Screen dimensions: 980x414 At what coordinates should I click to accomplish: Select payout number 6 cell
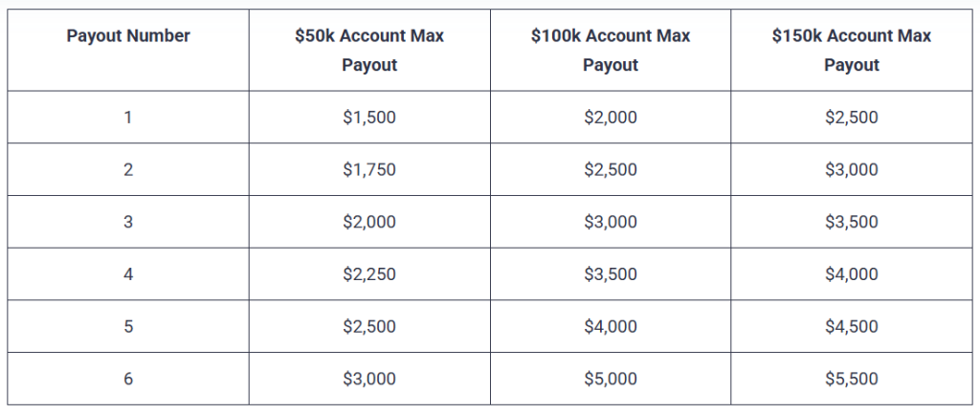[128, 379]
